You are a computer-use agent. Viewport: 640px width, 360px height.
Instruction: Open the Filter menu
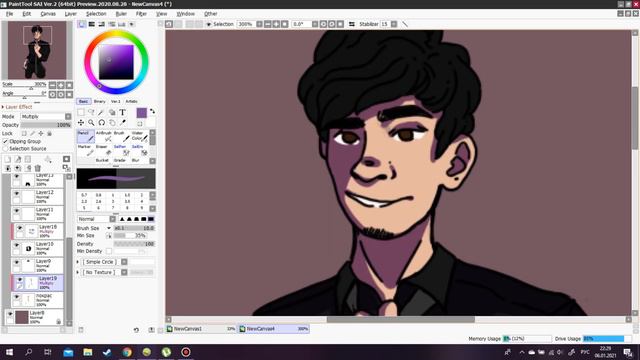click(141, 14)
